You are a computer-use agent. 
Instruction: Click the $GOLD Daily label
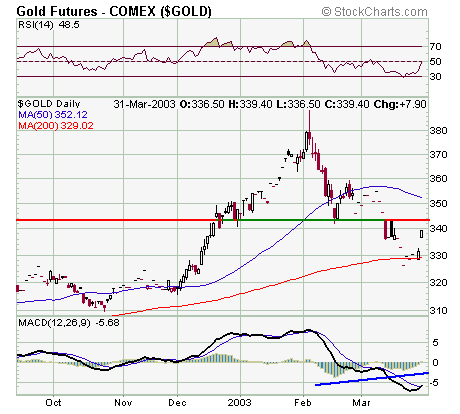pyautogui.click(x=49, y=104)
